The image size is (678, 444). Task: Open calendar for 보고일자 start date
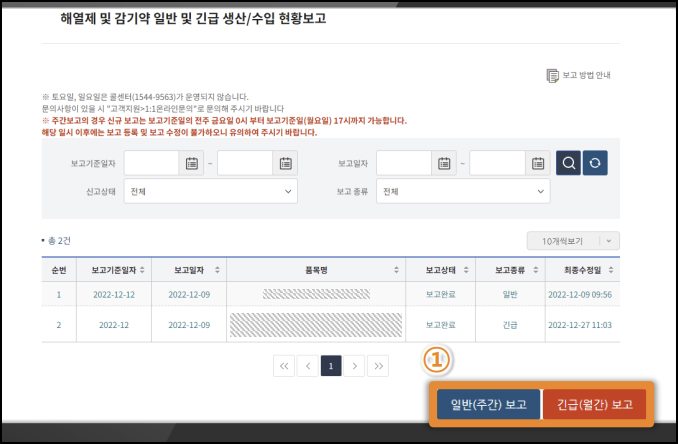(444, 163)
